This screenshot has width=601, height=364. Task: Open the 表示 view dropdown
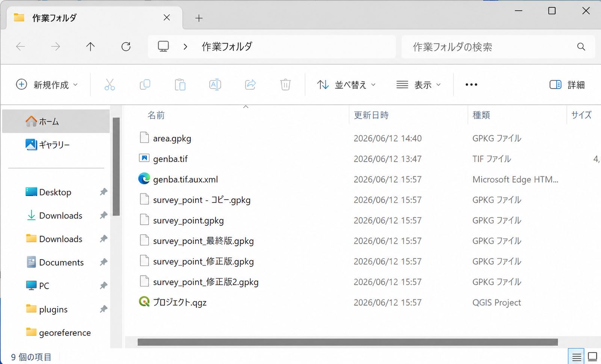pyautogui.click(x=418, y=85)
